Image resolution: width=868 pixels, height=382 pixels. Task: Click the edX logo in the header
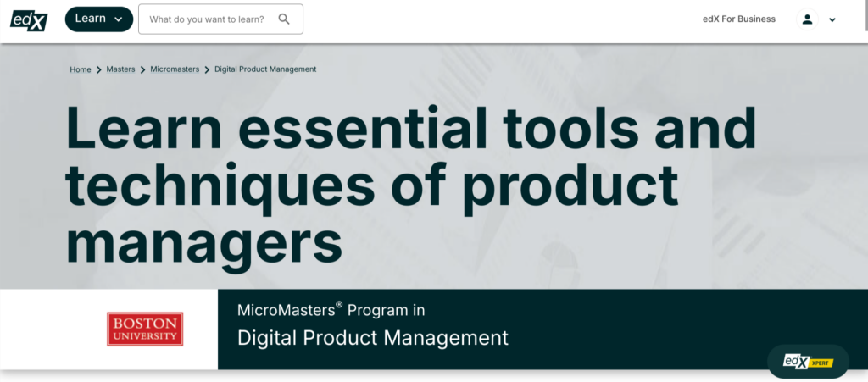point(28,19)
